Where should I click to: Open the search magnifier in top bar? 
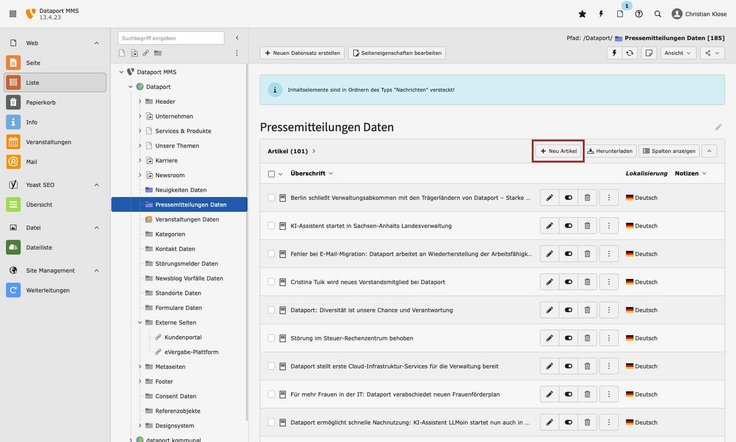point(658,14)
